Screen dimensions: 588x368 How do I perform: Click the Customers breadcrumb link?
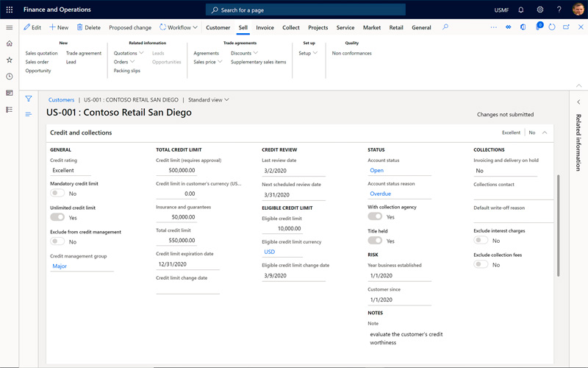(61, 100)
